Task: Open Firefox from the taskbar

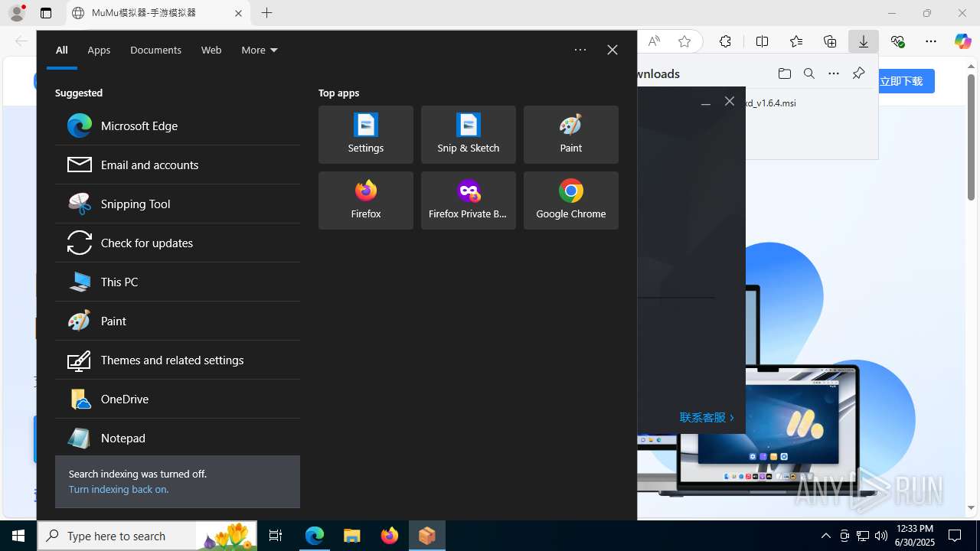Action: tap(390, 536)
